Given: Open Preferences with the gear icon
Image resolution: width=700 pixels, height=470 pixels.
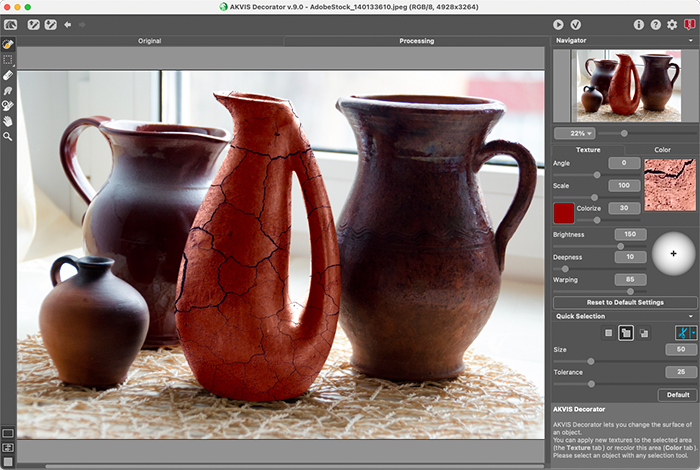Looking at the screenshot, I should [672, 24].
